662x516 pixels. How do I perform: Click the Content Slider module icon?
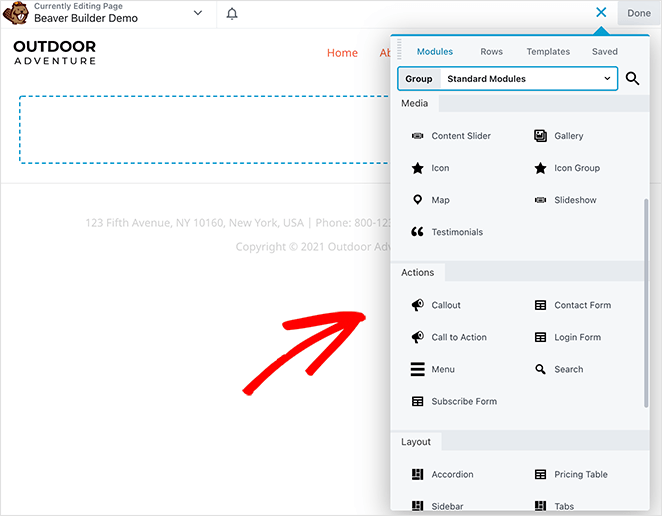pyautogui.click(x=417, y=136)
